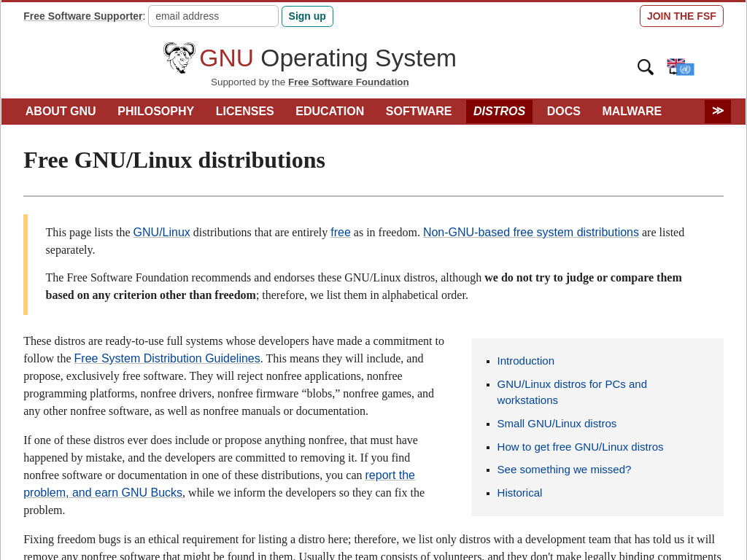Open the Licenses menu
This screenshot has width=747, height=560.
[x=244, y=111]
